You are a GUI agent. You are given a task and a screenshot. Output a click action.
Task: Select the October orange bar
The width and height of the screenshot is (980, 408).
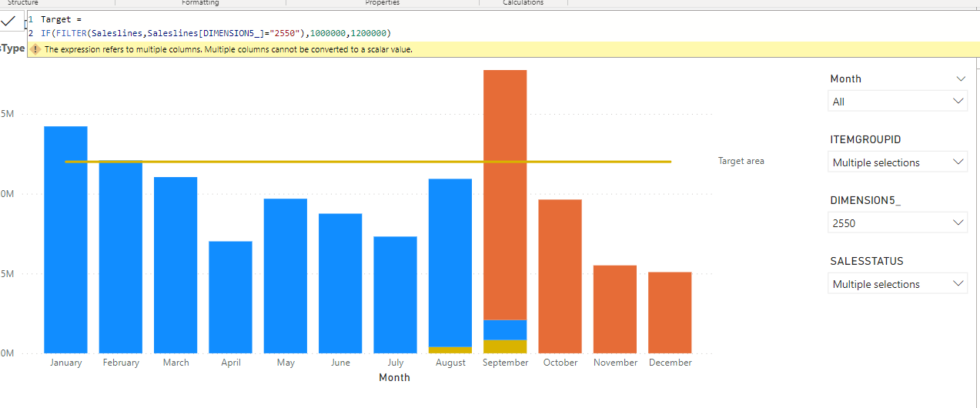click(x=560, y=276)
